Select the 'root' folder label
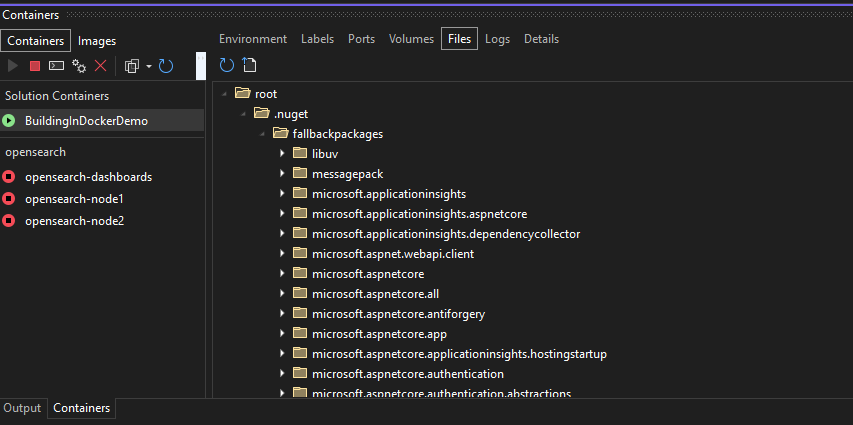This screenshot has height=425, width=853. pos(266,94)
